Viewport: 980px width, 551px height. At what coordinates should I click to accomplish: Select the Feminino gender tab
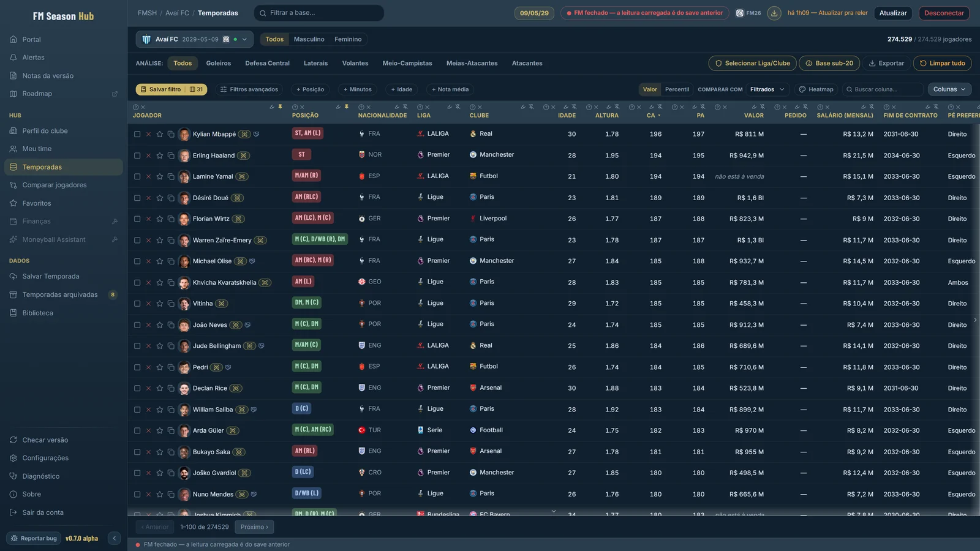(x=348, y=39)
